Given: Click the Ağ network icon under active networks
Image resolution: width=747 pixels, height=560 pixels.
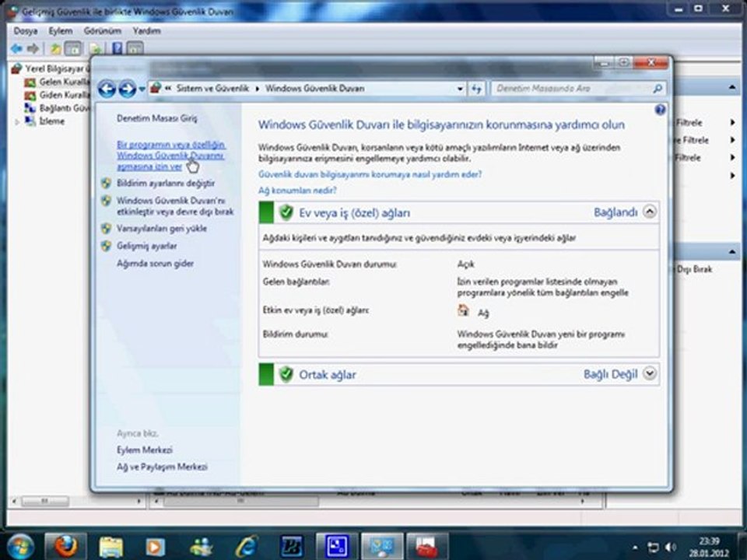Looking at the screenshot, I should click(463, 311).
